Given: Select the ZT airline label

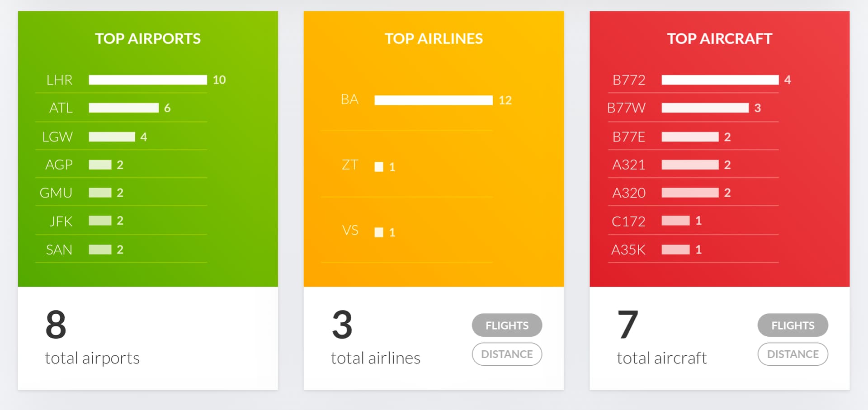Looking at the screenshot, I should click(x=350, y=165).
